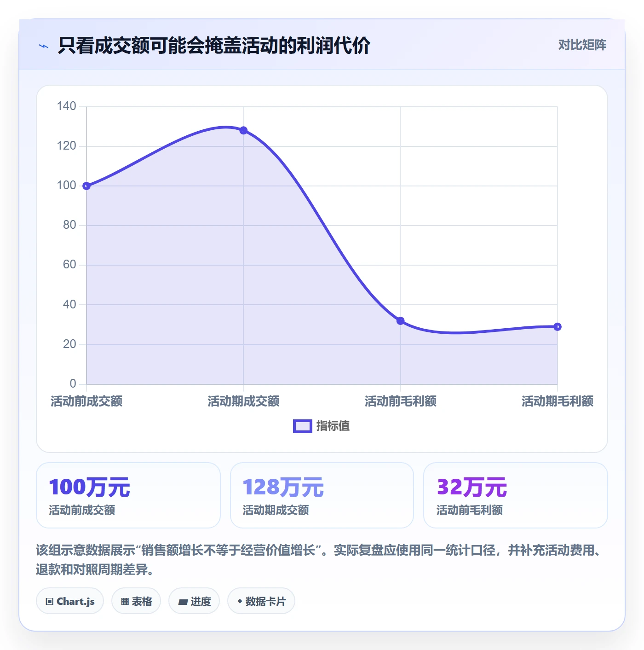Click the 进度 tag chip

click(x=194, y=601)
